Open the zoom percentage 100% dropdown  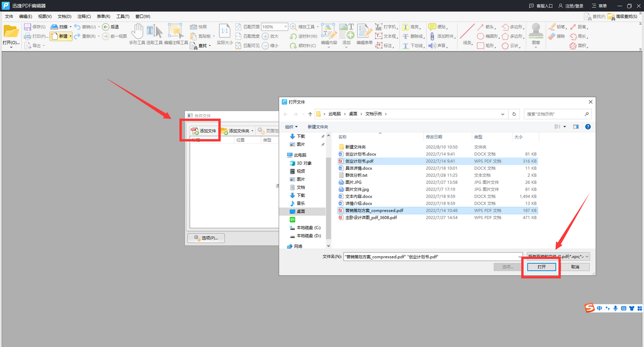click(285, 26)
